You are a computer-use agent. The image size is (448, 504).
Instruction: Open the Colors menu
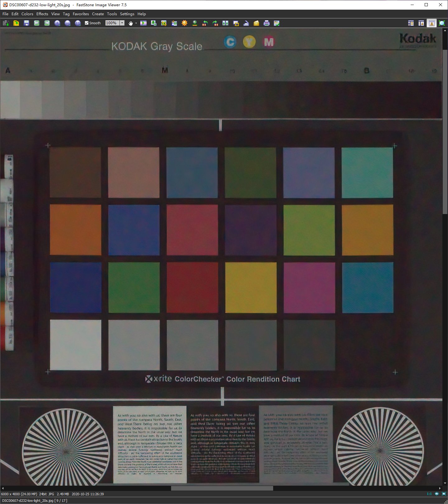click(x=27, y=14)
